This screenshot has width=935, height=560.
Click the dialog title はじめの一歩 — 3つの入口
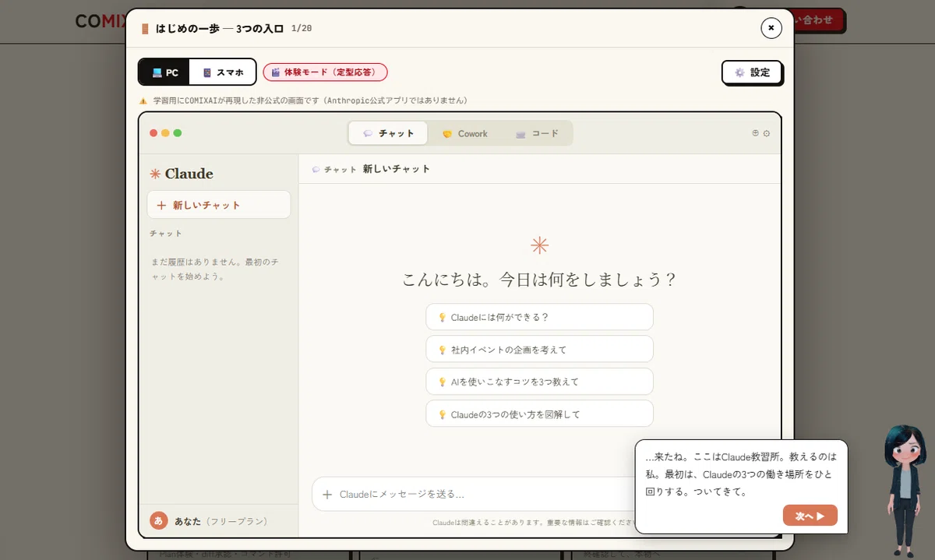point(220,28)
